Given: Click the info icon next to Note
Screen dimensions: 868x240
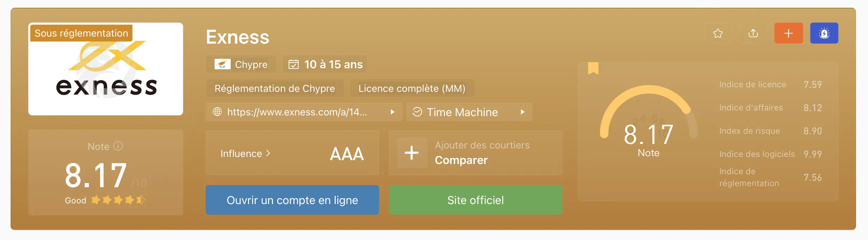Looking at the screenshot, I should 118,146.
